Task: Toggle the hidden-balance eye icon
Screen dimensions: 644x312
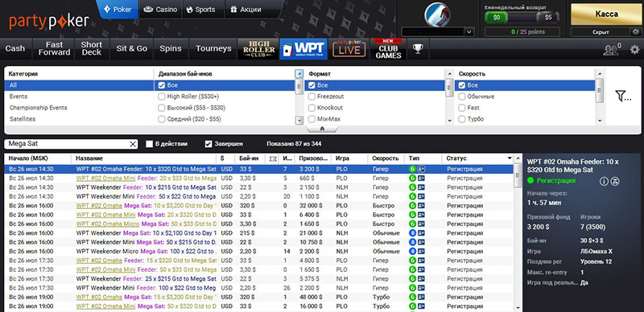Action: pyautogui.click(x=635, y=31)
